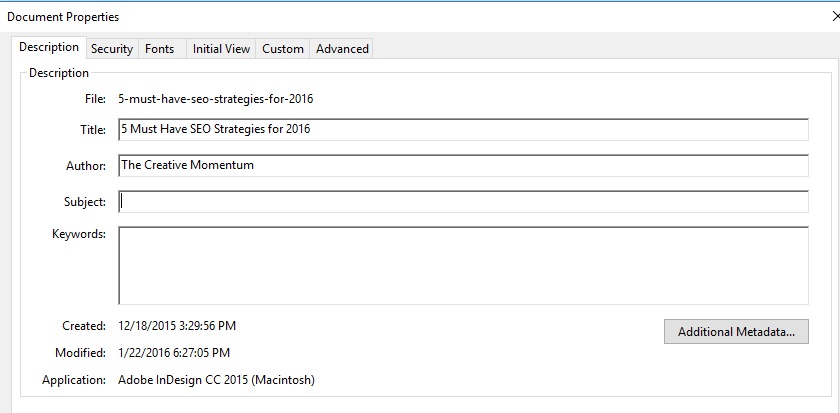Viewport: 840px width, 413px height.
Task: Click the file name 5-must-have-seo-strategies-for-2016
Action: [x=216, y=99]
